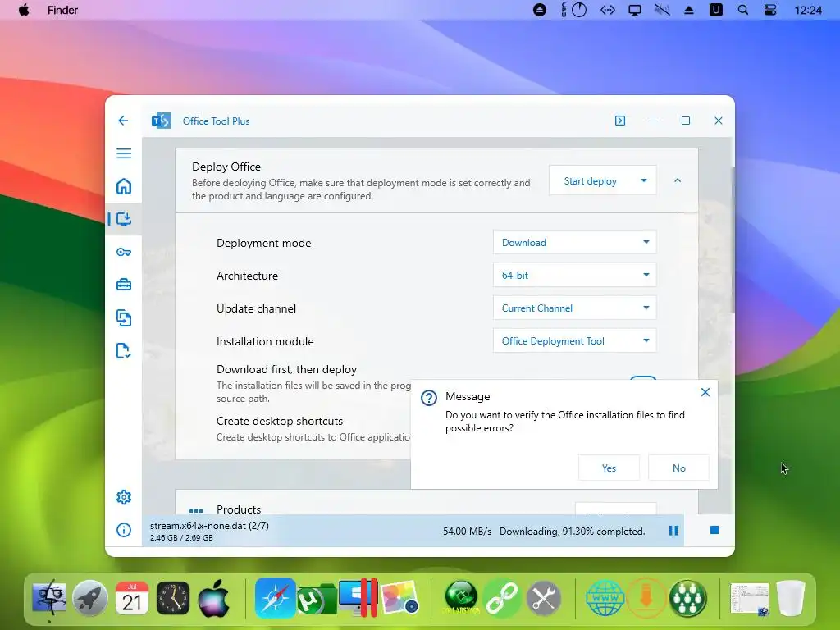Click the question mark icon in Message dialog
The width and height of the screenshot is (840, 630).
coord(428,398)
